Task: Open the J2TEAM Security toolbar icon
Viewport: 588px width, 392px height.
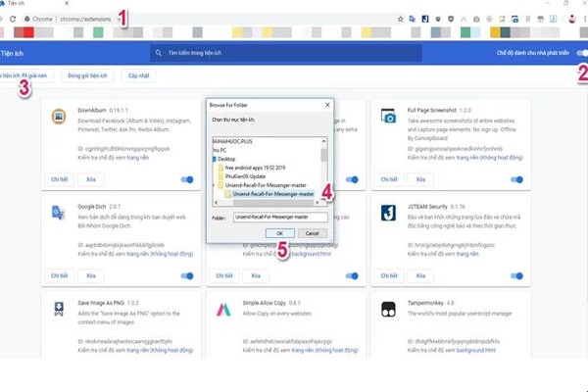Action: [425, 19]
